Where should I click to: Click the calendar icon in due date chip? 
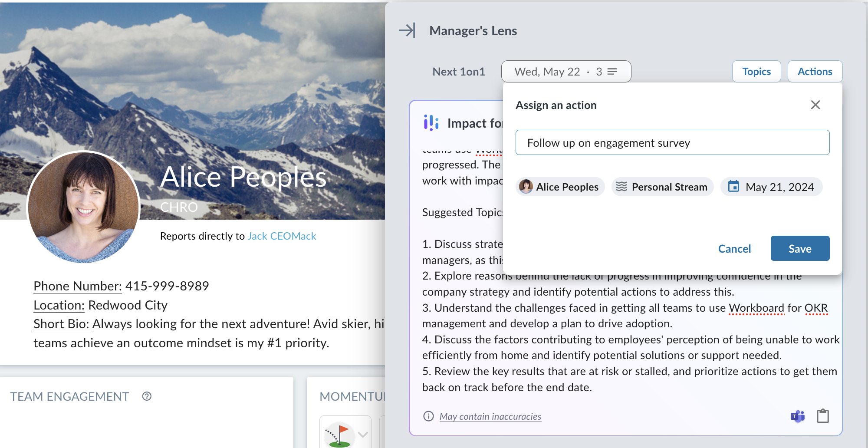pyautogui.click(x=733, y=187)
